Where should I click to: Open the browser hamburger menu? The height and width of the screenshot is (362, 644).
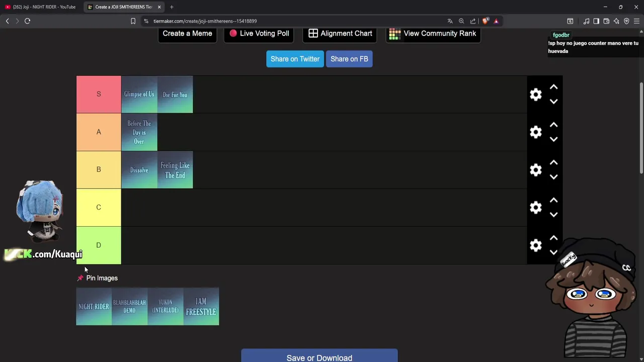636,21
